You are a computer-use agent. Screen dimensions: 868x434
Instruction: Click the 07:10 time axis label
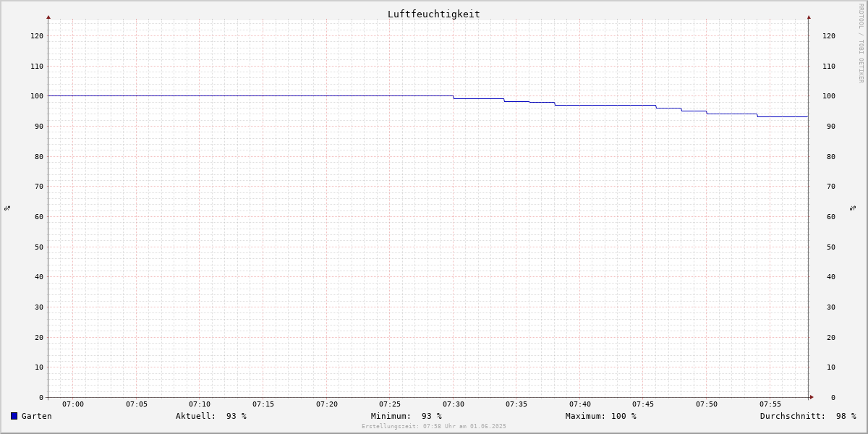[x=200, y=404]
